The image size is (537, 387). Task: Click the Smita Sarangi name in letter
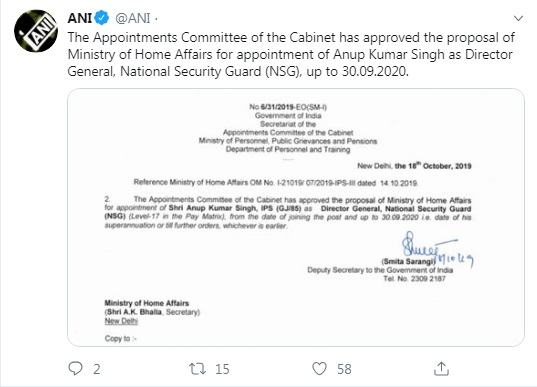tap(408, 262)
